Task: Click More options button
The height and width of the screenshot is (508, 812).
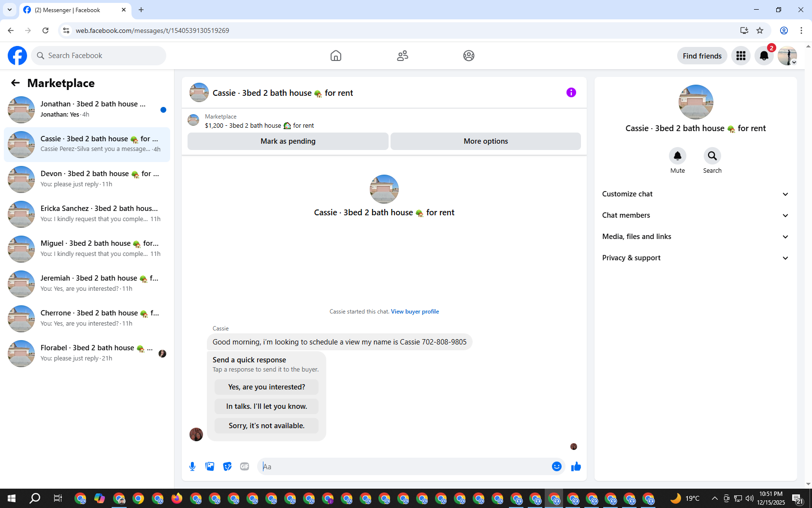Action: point(486,141)
